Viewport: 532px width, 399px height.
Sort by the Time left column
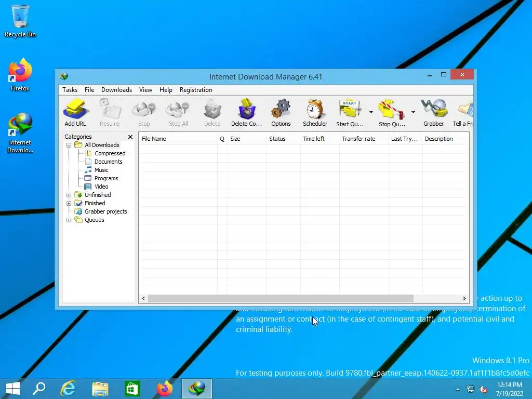point(320,139)
